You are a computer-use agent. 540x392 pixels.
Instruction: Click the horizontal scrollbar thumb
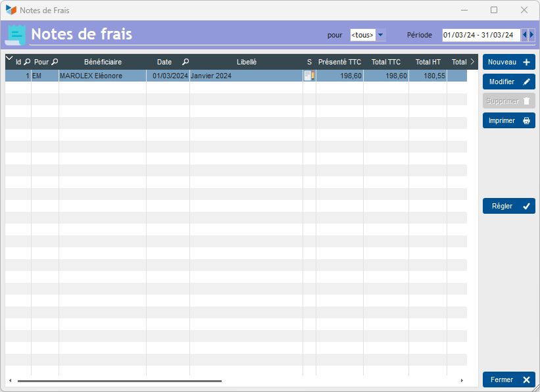click(119, 381)
